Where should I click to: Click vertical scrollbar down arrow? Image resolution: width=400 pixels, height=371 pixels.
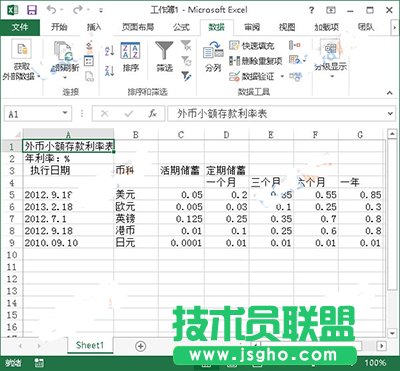tap(392, 333)
